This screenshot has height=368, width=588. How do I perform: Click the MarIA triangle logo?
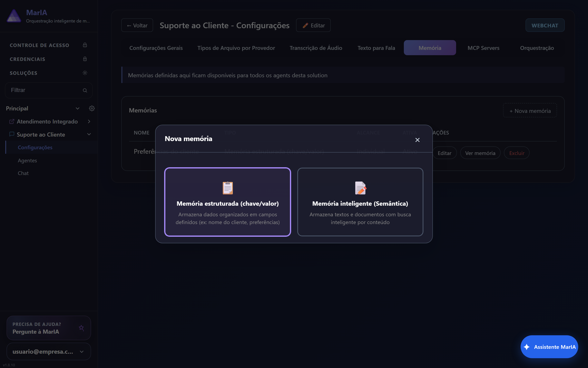[x=14, y=16]
